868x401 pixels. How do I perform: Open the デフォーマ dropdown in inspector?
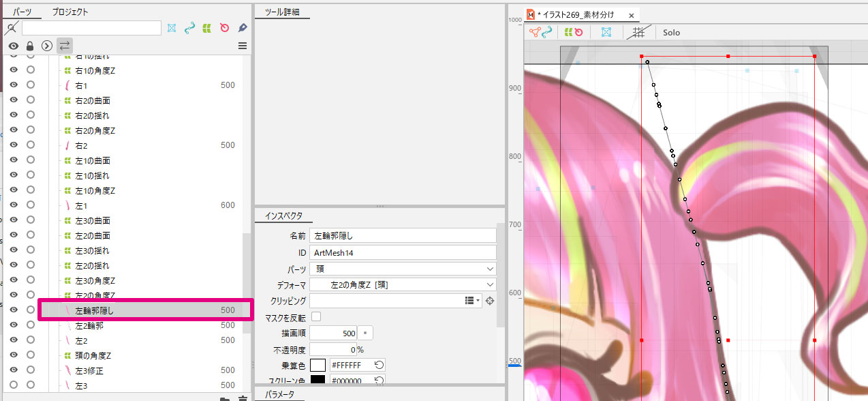(x=402, y=284)
